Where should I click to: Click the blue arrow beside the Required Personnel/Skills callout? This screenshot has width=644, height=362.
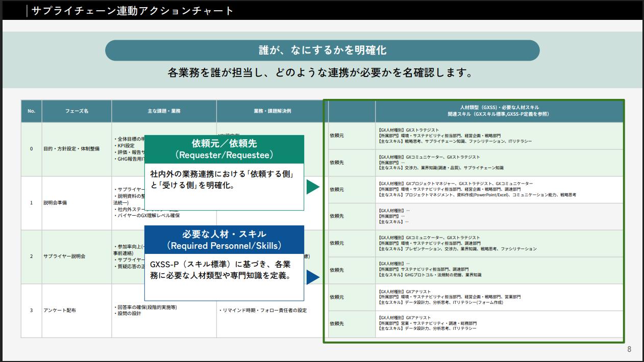coord(312,277)
